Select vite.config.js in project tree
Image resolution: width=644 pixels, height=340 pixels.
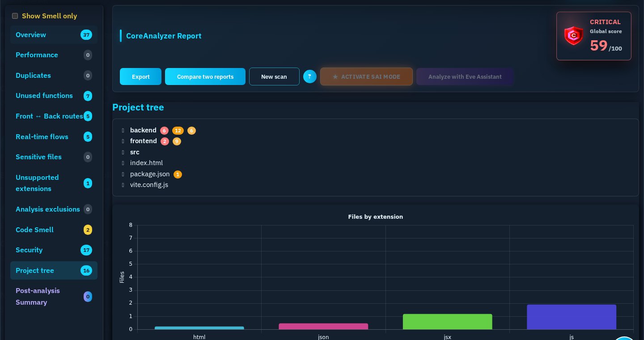point(149,185)
